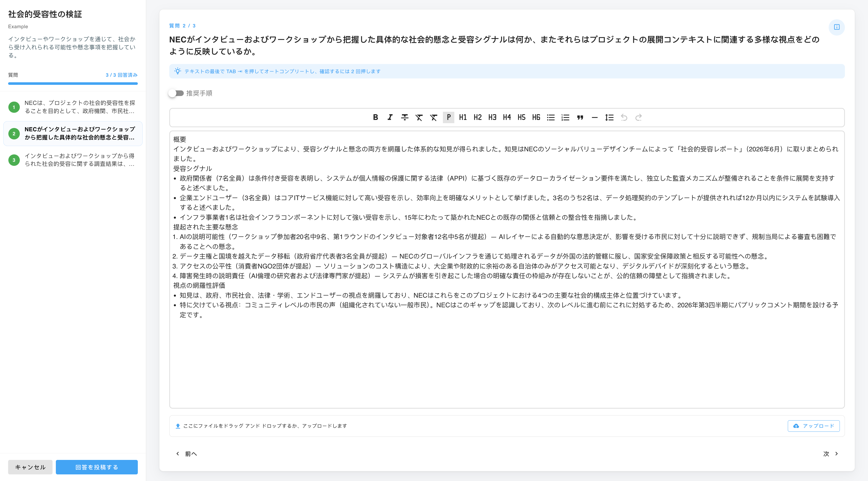Insert a numbered list
This screenshot has height=481, width=868.
[x=565, y=117]
